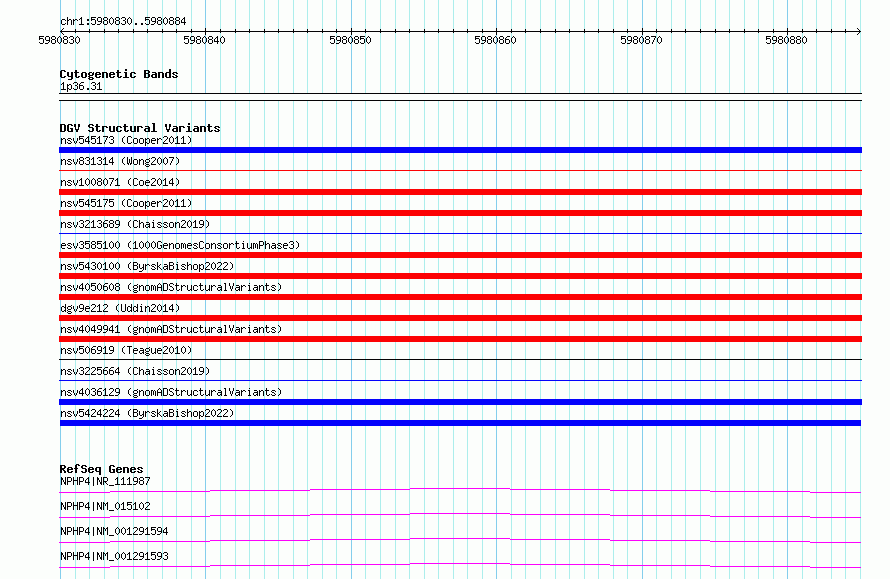
Task: Select variant nsv831314 (Wong2007) label
Action: point(120,161)
